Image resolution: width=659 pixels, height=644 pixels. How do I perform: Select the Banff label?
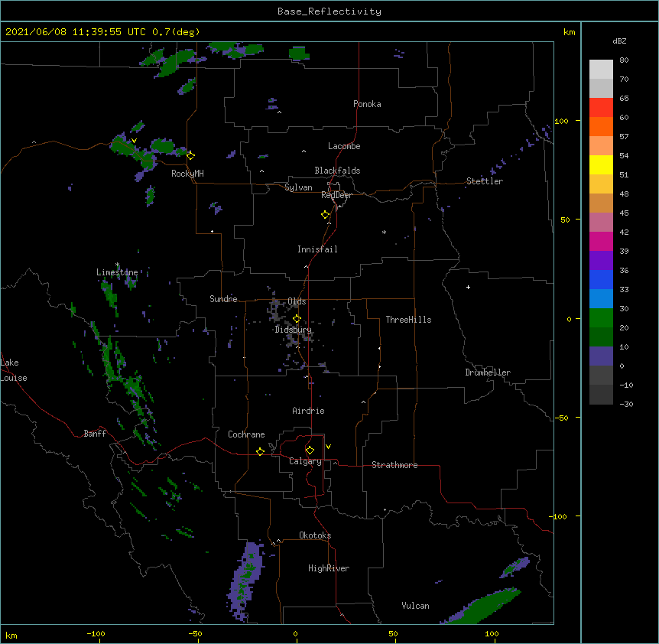(x=95, y=434)
